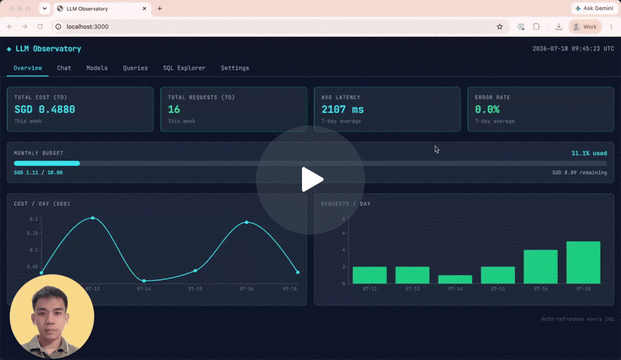Click the monthly budget progress bar
Viewport: 621px width, 360px height.
310,163
